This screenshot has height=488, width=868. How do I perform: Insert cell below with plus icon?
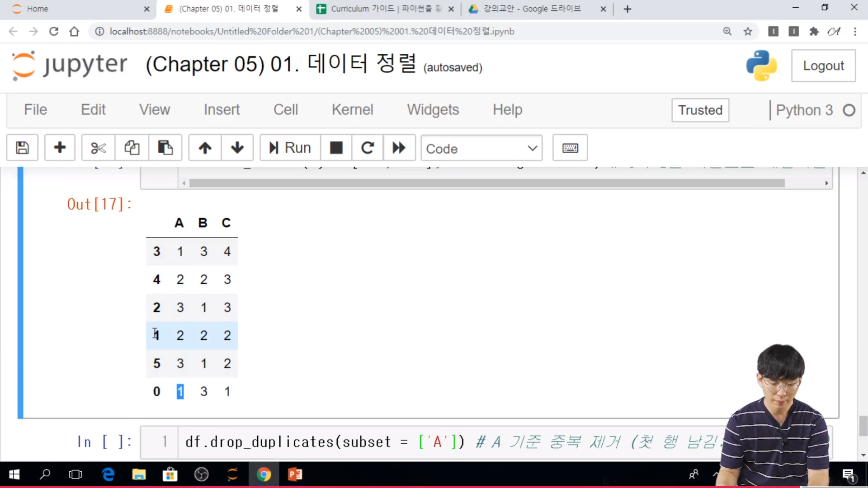tap(60, 148)
